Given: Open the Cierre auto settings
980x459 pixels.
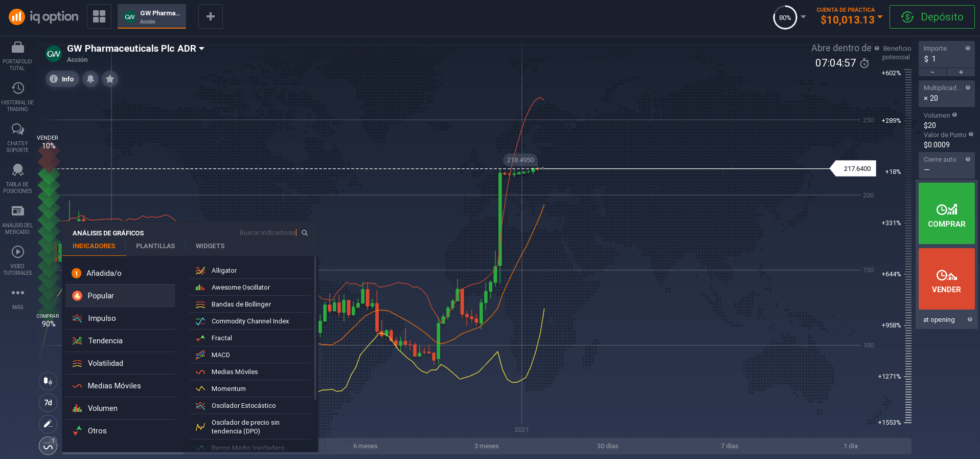Looking at the screenshot, I should coord(947,165).
